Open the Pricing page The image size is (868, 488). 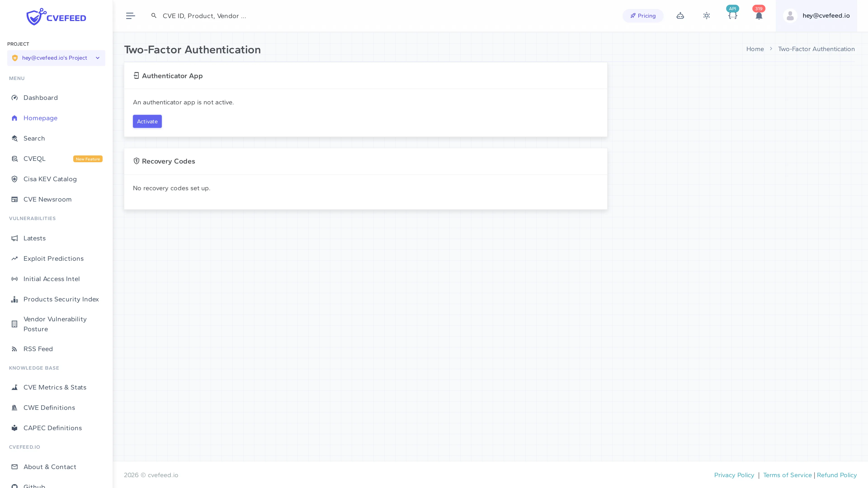click(643, 16)
